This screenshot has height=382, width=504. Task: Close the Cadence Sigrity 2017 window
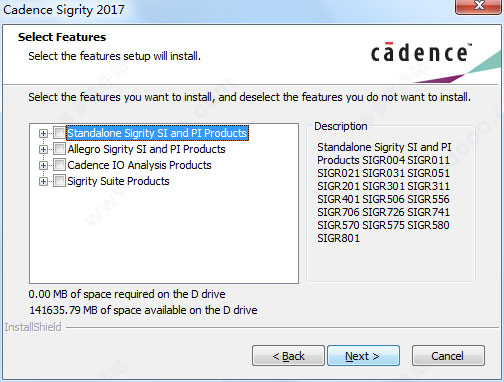(479, 6)
